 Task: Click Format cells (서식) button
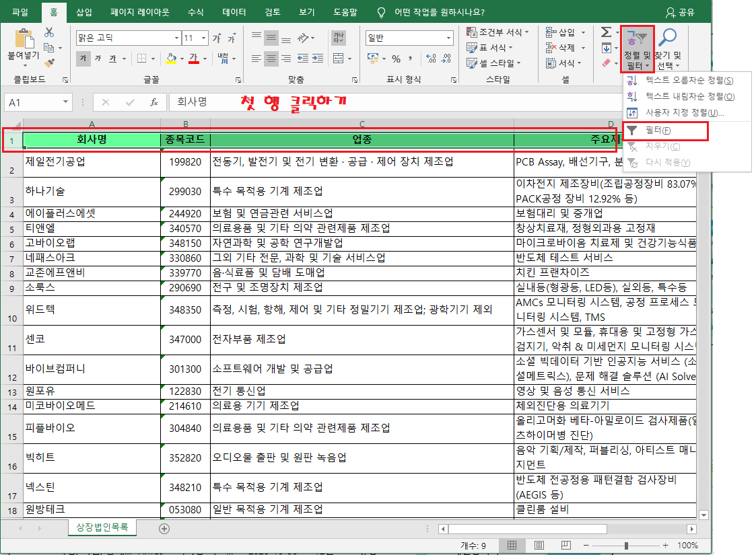pos(563,63)
